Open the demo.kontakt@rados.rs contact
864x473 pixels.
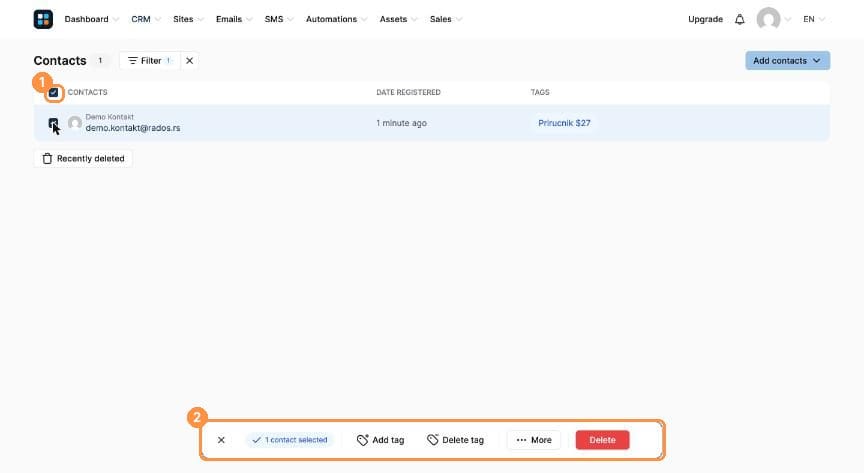point(133,128)
